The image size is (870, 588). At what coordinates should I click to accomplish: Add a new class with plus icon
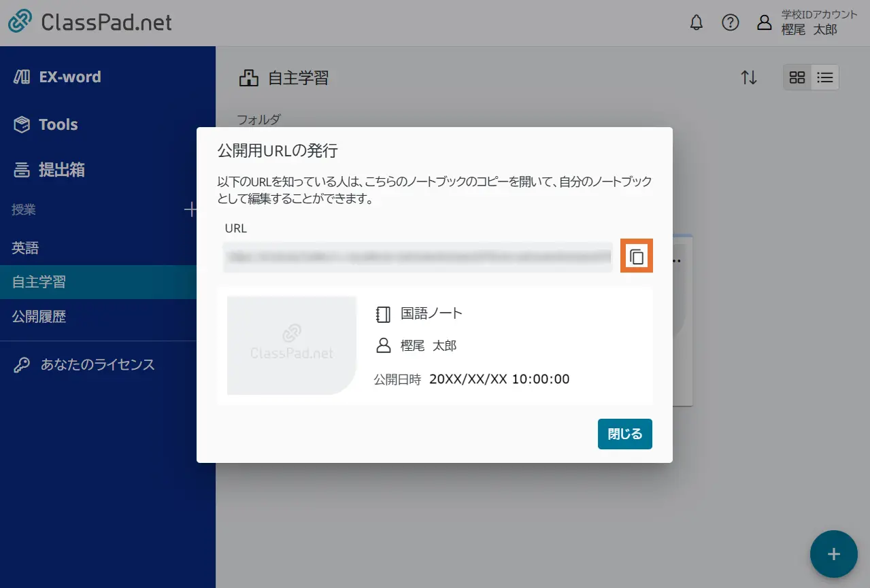point(191,209)
